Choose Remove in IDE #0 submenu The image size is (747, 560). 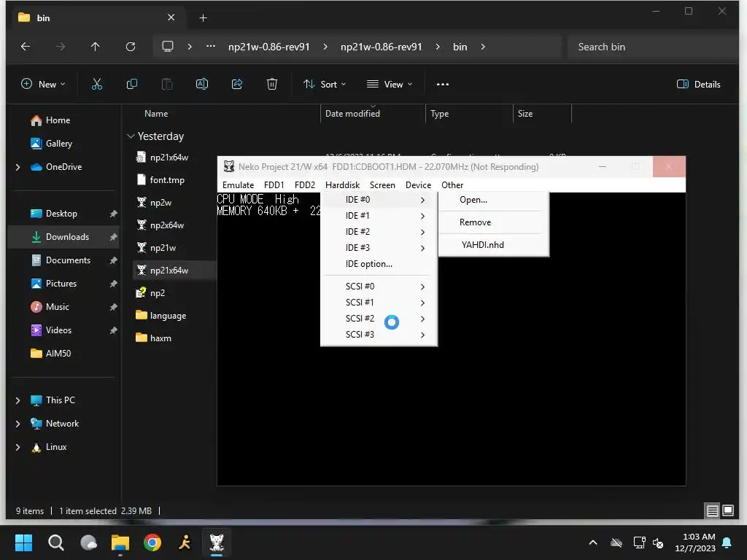493,222
